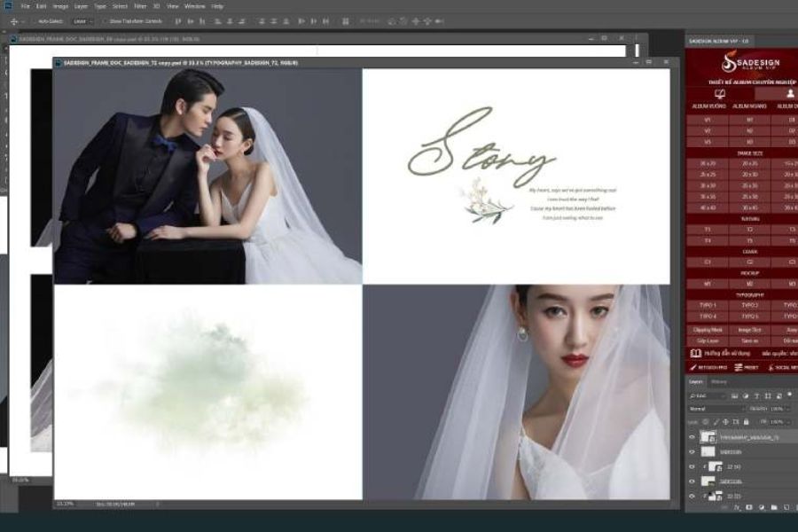
Task: Hide the top TYPOGRAPHY layer via eye icon
Action: coord(692,437)
